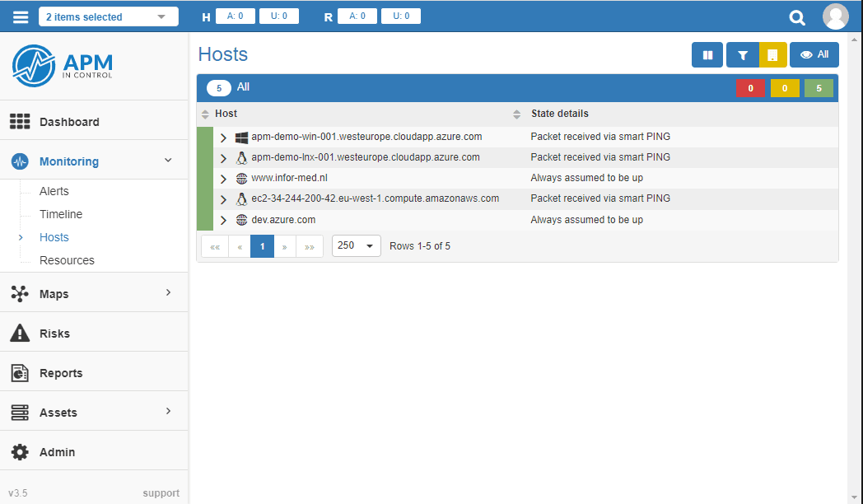Expand the dev.azure.com host row
Image resolution: width=863 pixels, height=504 pixels.
click(x=223, y=220)
